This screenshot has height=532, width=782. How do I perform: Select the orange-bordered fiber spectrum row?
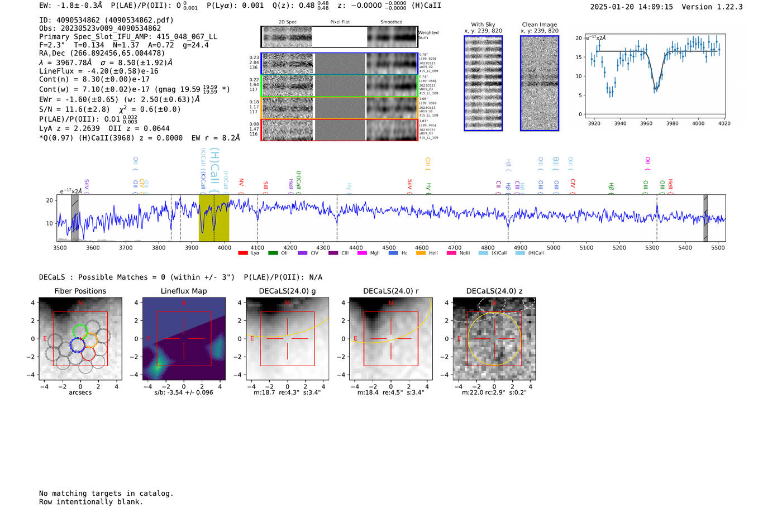pos(340,108)
